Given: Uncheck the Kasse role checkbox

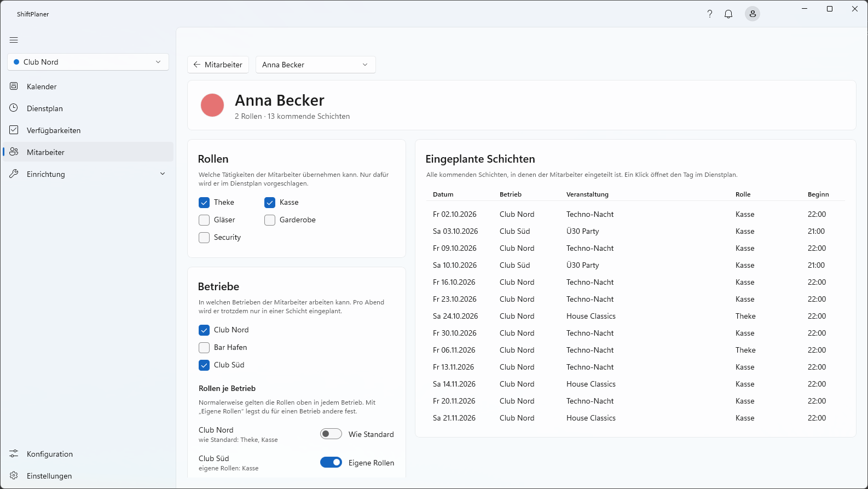Looking at the screenshot, I should 270,203.
